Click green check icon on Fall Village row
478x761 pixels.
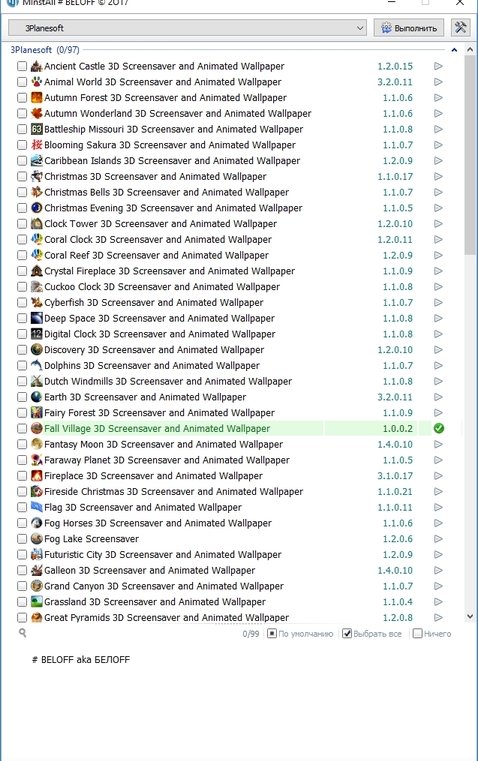click(x=439, y=429)
